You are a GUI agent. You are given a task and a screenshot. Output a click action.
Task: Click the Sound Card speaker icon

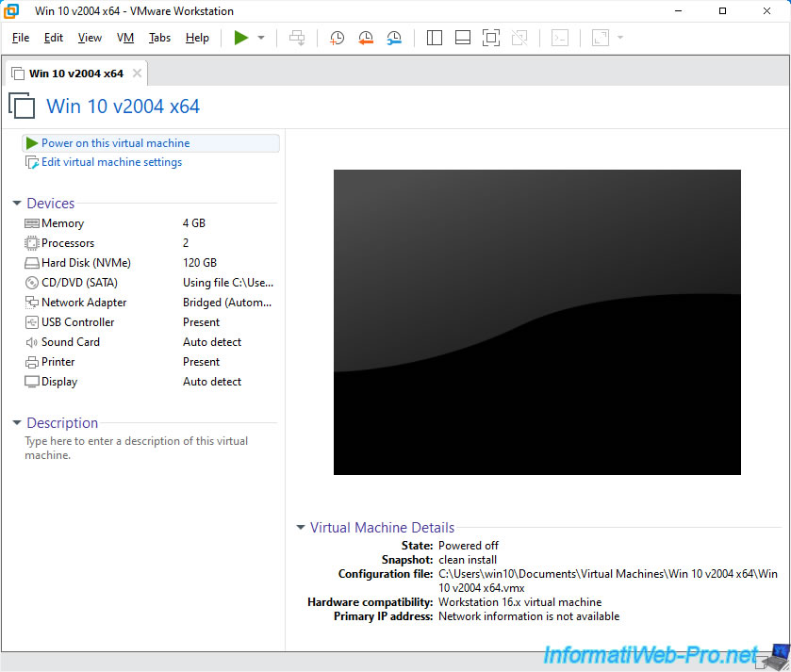tap(32, 342)
